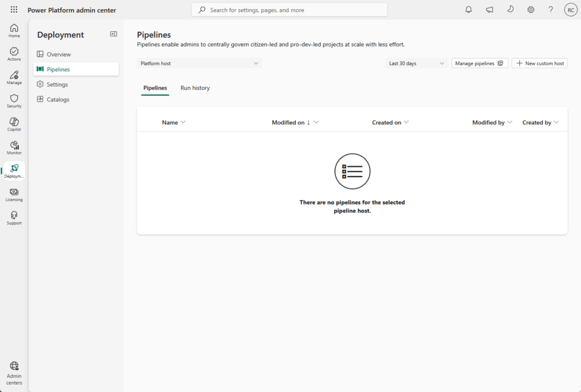Switch to the Run history tab
581x392 pixels.
[195, 88]
